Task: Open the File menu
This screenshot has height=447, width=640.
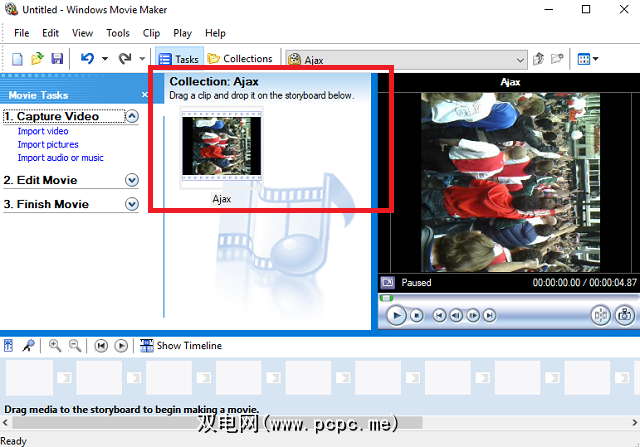Action: (x=22, y=33)
